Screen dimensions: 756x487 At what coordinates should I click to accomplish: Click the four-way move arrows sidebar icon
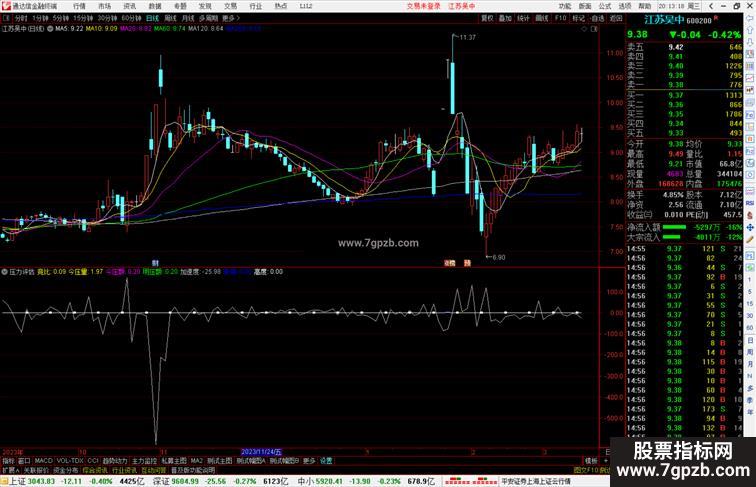(750, 227)
